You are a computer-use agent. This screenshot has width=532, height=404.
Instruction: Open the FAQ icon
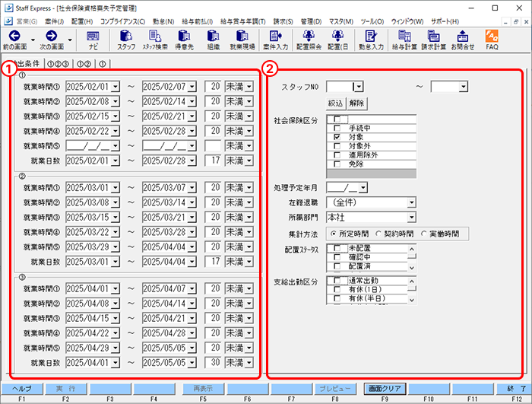(492, 40)
